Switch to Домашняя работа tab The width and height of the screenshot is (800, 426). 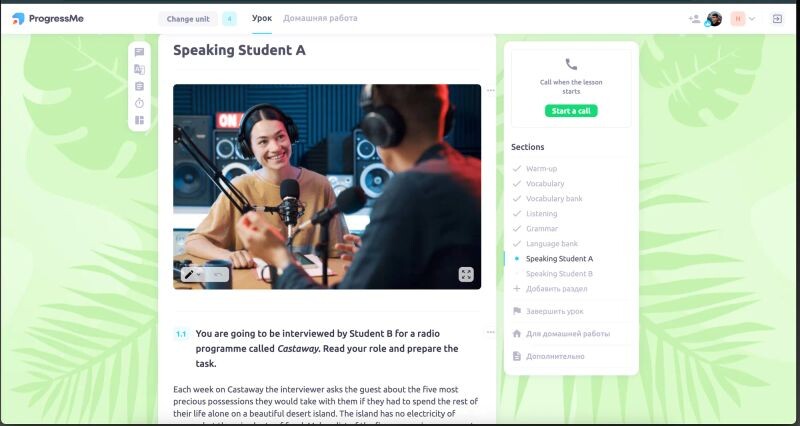[320, 18]
